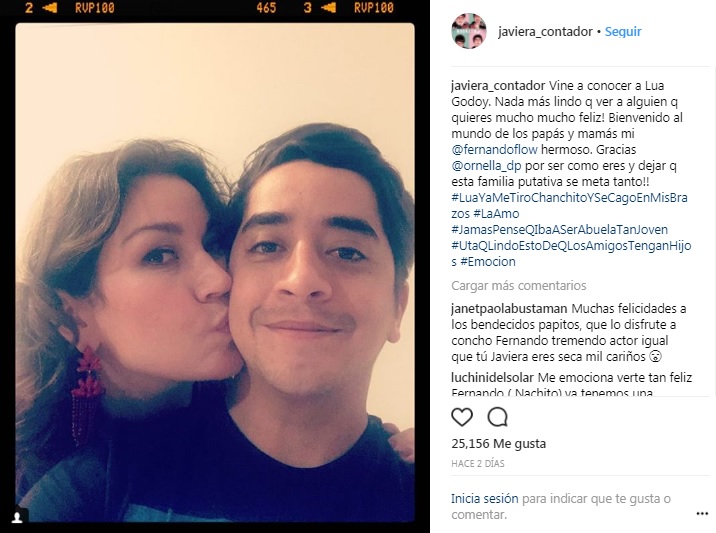Open the #Emocion hashtag

pyautogui.click(x=488, y=261)
